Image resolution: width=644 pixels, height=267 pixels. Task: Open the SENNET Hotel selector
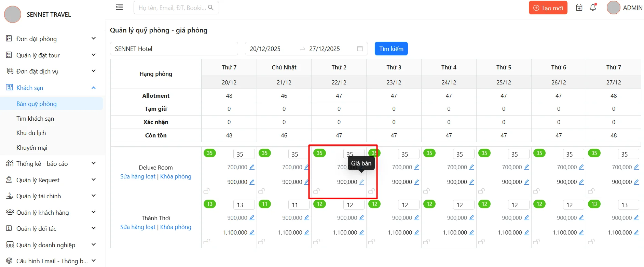(174, 49)
